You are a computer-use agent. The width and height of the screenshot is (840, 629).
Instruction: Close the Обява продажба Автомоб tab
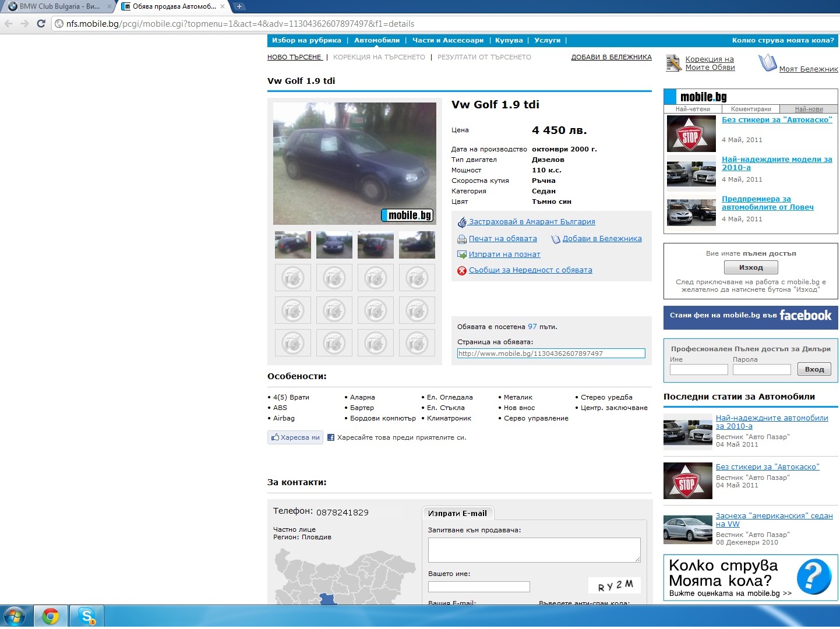(x=223, y=6)
